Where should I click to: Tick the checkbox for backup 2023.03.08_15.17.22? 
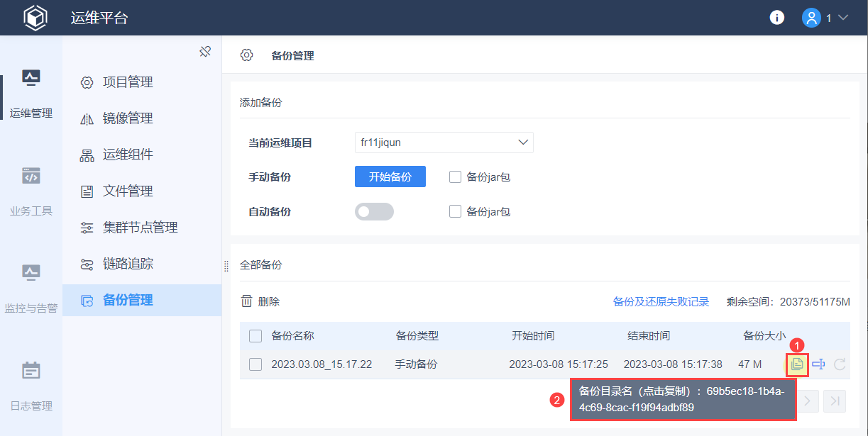click(x=256, y=364)
